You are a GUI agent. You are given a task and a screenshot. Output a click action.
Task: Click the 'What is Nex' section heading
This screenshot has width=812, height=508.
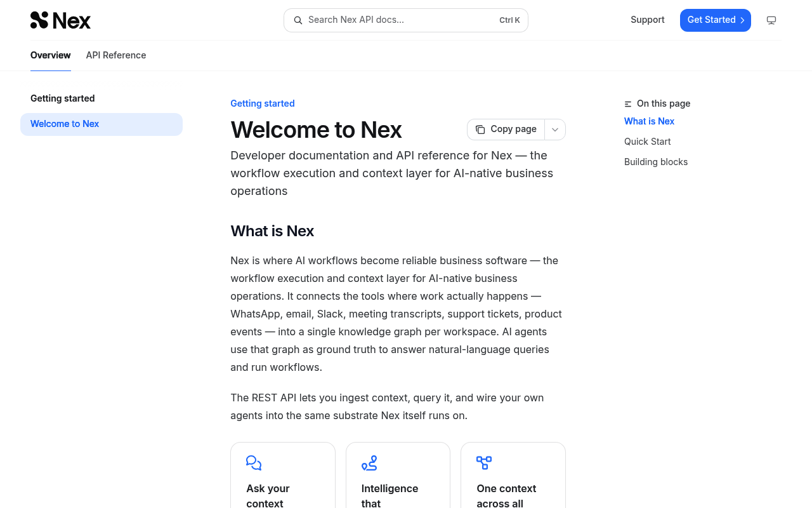pos(272,231)
